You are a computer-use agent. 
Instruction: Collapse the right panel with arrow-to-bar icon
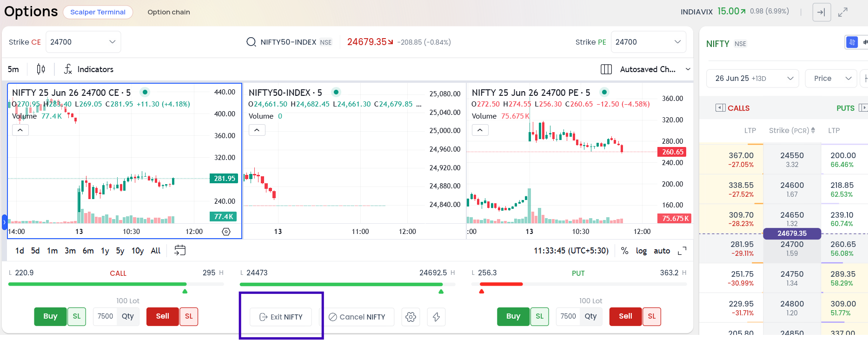[822, 12]
